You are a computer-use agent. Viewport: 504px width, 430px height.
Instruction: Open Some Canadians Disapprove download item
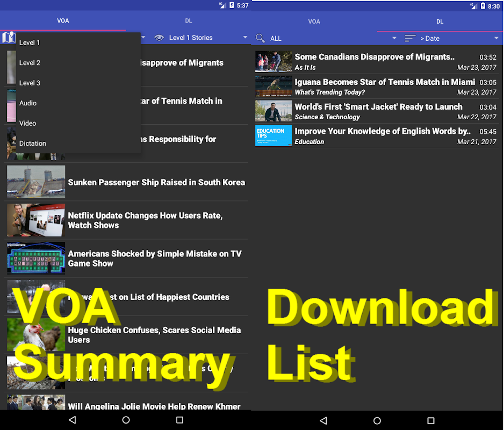[377, 61]
